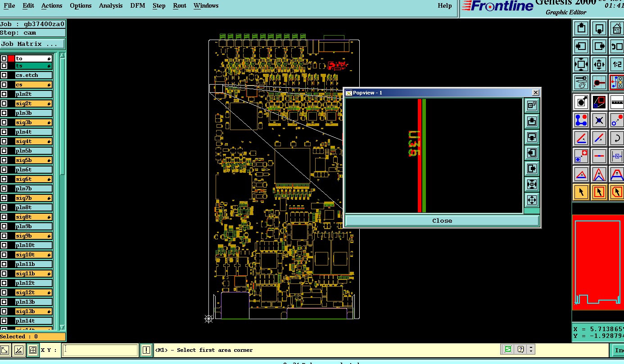This screenshot has height=364, width=624.
Task: Select the curved arrow rotate tool icon
Action: (x=617, y=138)
